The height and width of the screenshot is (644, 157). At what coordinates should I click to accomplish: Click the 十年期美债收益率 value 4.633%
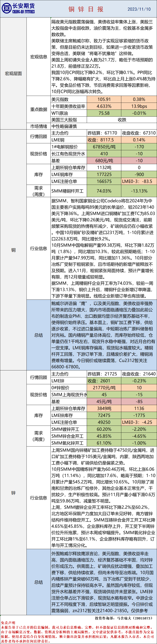pyautogui.click(x=104, y=106)
